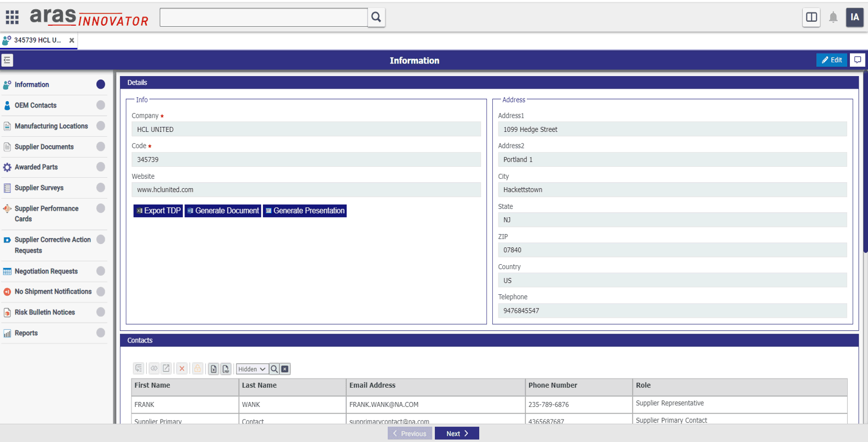Click the Telephone field
Image resolution: width=868 pixels, height=442 pixels.
coord(672,311)
